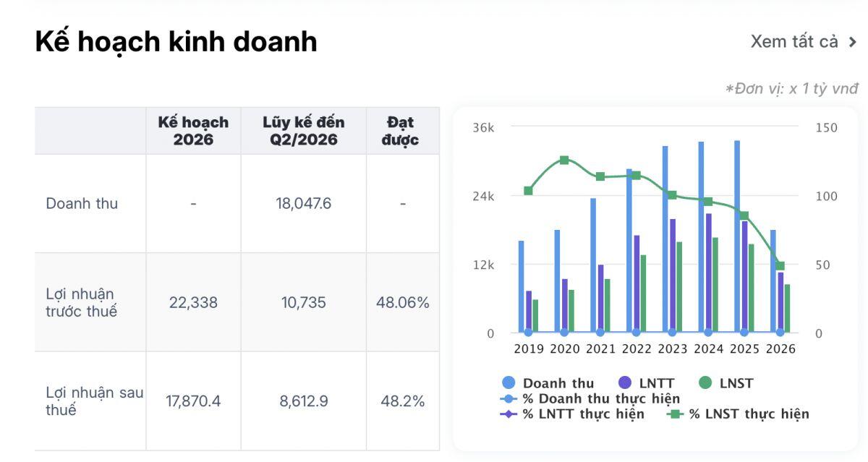
Task: Hide the "% LNST thực hiện" line via legend
Action: [x=738, y=414]
